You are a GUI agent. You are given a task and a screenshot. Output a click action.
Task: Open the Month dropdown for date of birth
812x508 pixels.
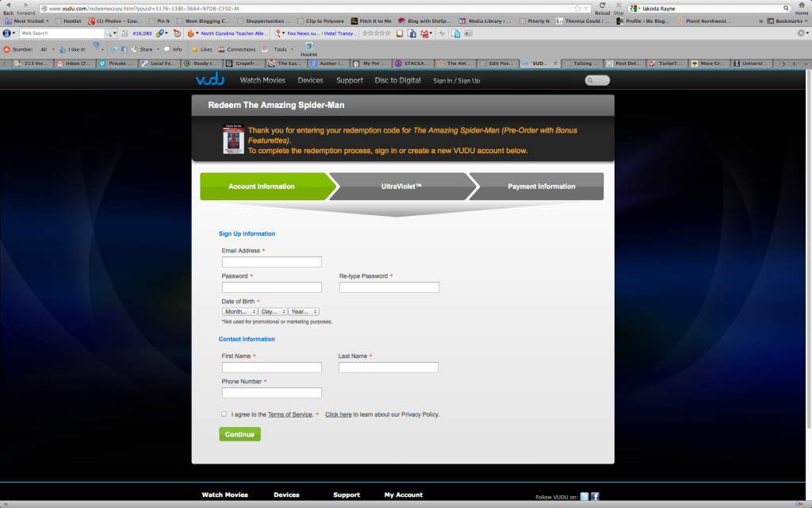click(239, 311)
